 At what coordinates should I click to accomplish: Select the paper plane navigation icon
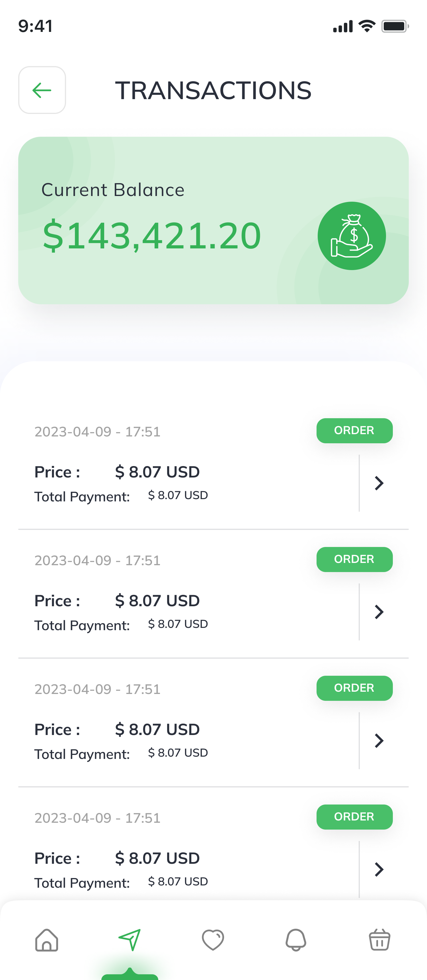130,940
